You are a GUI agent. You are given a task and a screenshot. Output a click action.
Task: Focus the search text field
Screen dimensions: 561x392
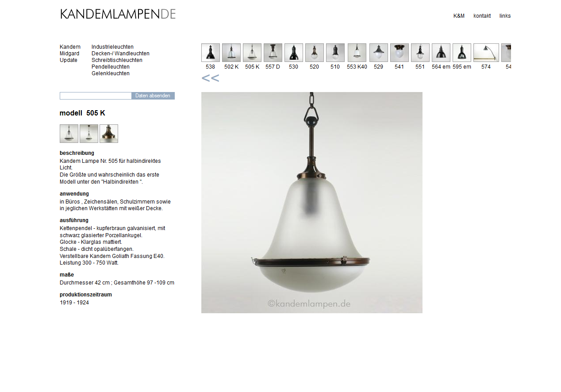point(96,96)
